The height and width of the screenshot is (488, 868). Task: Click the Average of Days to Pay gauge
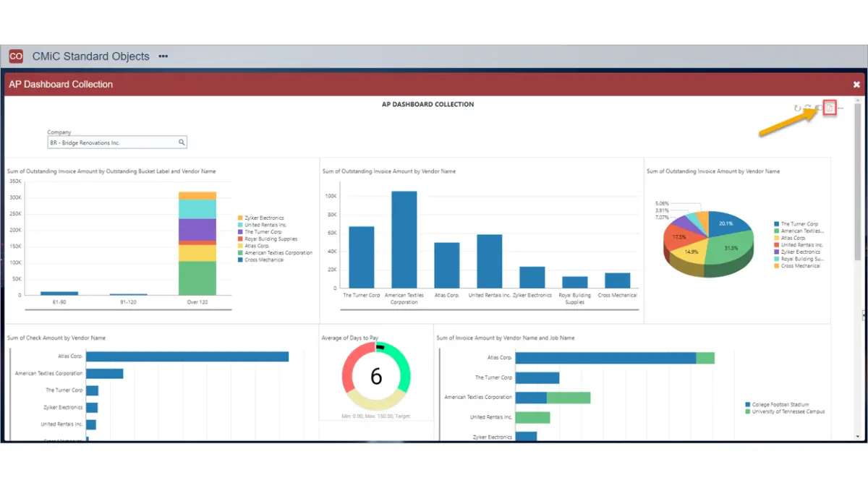point(376,374)
